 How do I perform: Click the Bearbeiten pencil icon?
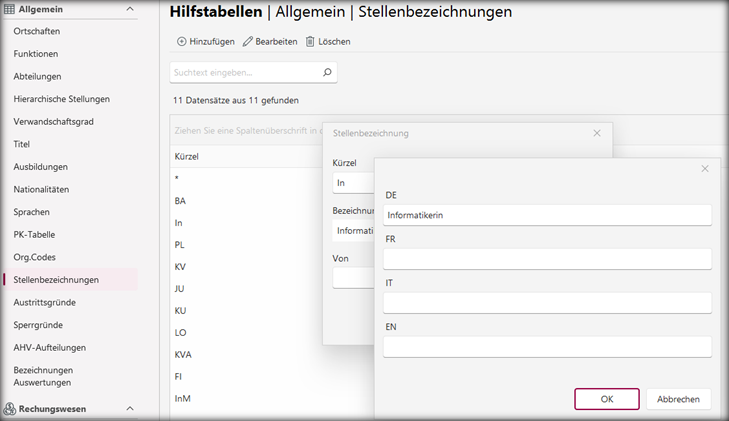click(x=248, y=42)
